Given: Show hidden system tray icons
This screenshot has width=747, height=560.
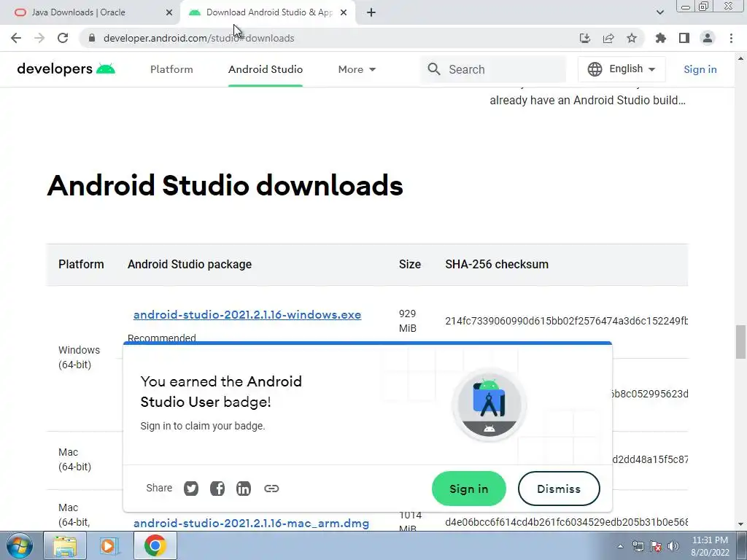Looking at the screenshot, I should [620, 546].
